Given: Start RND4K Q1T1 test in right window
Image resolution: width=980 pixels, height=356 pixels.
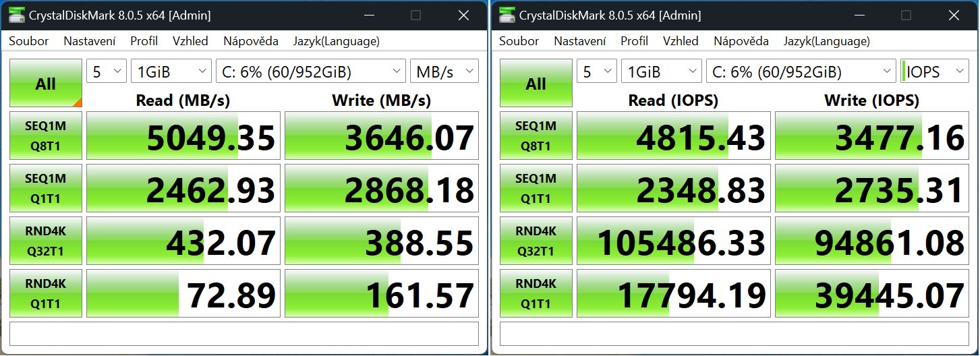Looking at the screenshot, I should (x=536, y=293).
